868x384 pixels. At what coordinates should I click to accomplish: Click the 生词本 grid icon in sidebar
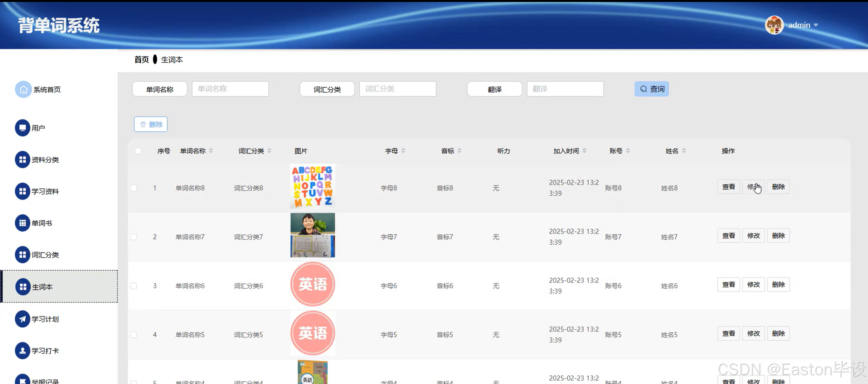[x=23, y=286]
